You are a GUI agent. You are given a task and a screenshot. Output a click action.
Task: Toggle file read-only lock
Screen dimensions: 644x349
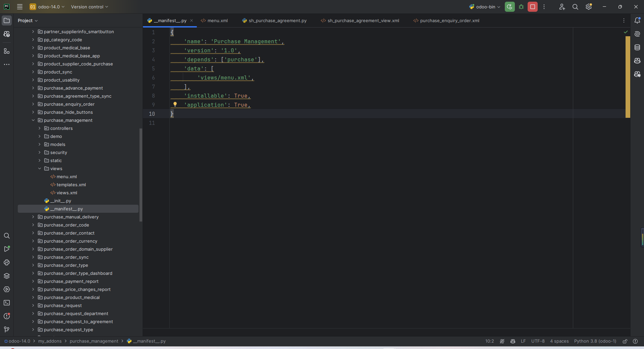625,341
